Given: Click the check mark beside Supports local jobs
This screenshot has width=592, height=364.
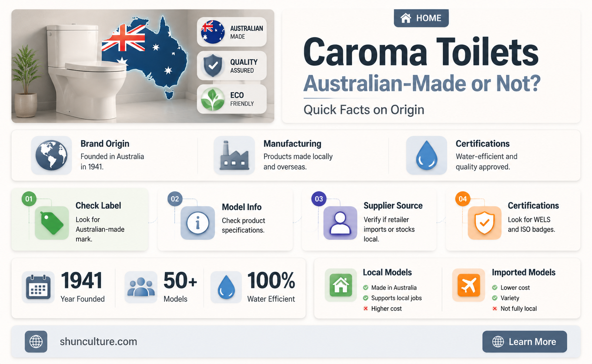Looking at the screenshot, I should (365, 298).
